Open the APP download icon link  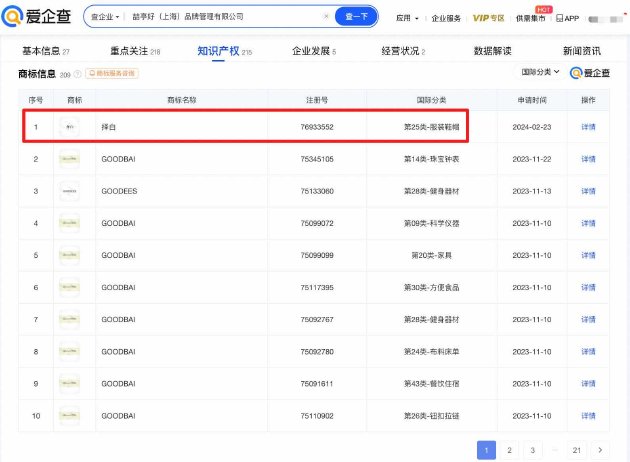coord(567,18)
